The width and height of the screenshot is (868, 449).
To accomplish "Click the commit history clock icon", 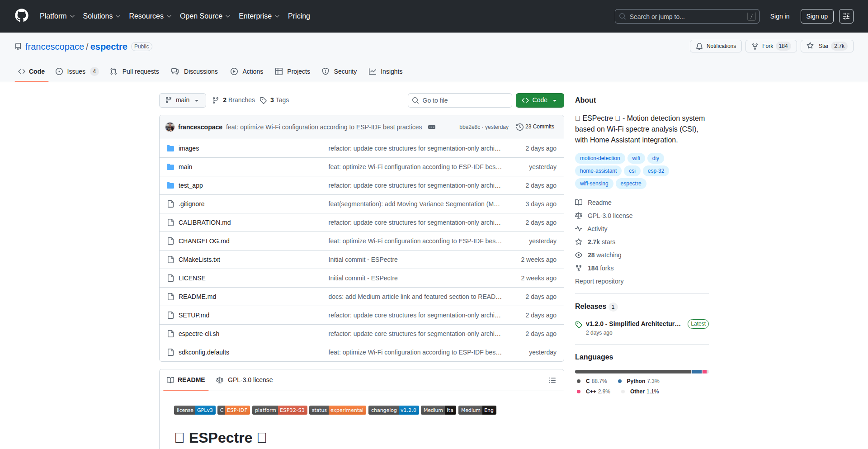I will [x=520, y=127].
